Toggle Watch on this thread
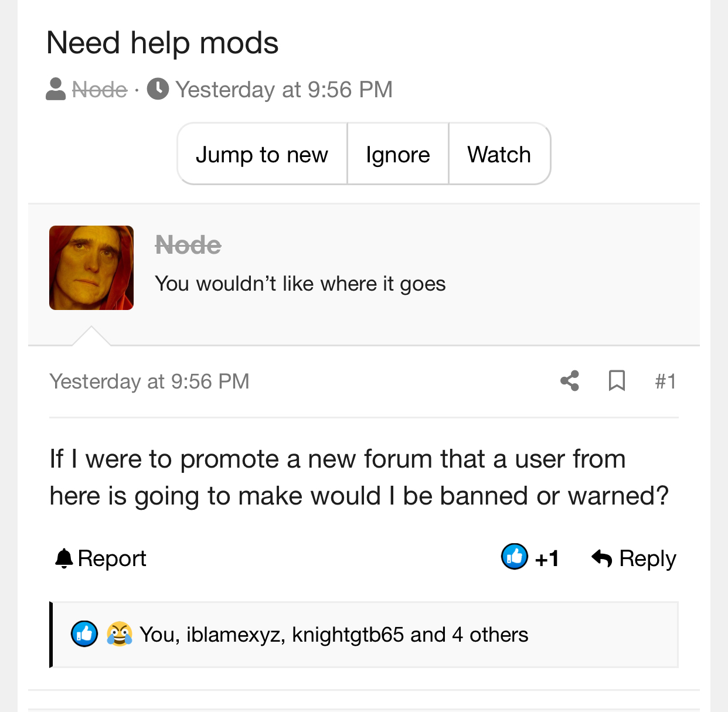The height and width of the screenshot is (712, 728). pyautogui.click(x=499, y=155)
